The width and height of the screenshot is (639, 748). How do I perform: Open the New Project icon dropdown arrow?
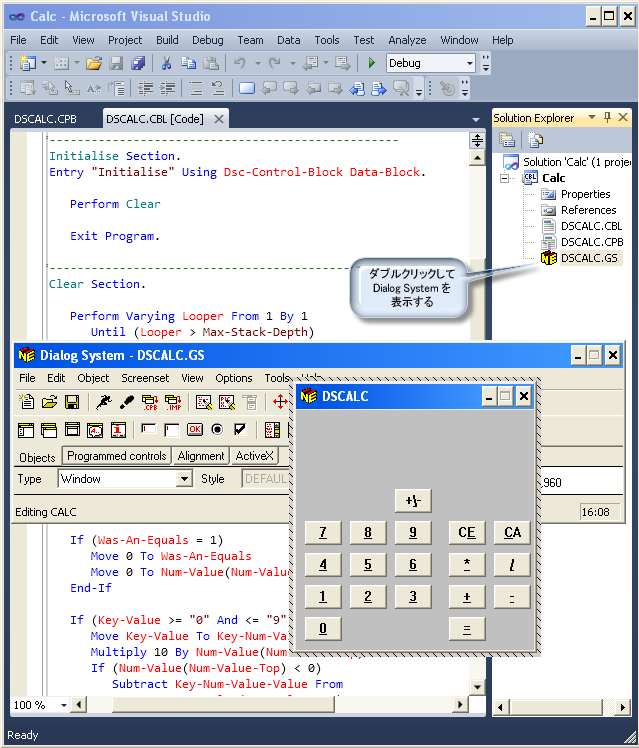coord(44,62)
